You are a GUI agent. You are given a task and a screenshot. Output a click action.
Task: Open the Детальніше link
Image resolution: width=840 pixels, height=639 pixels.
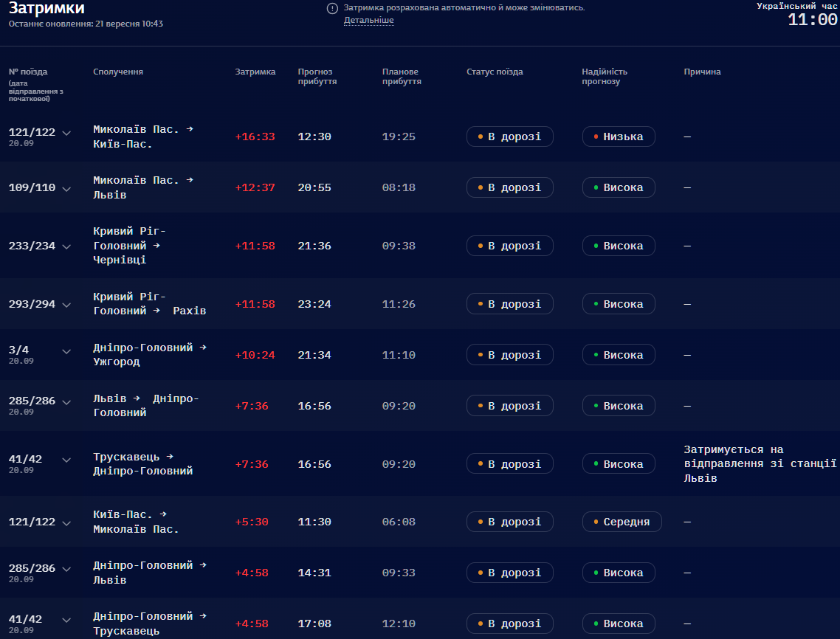click(x=368, y=21)
